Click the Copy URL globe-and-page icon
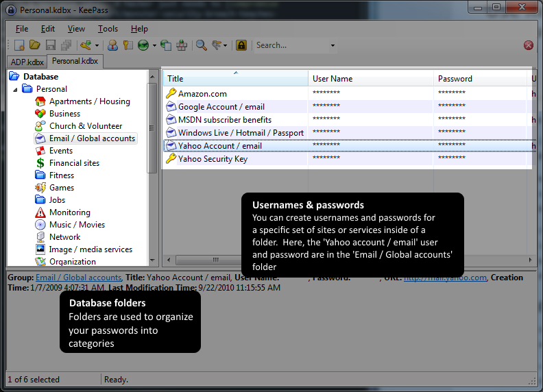Viewport: 543px width, 392px height. pos(166,45)
